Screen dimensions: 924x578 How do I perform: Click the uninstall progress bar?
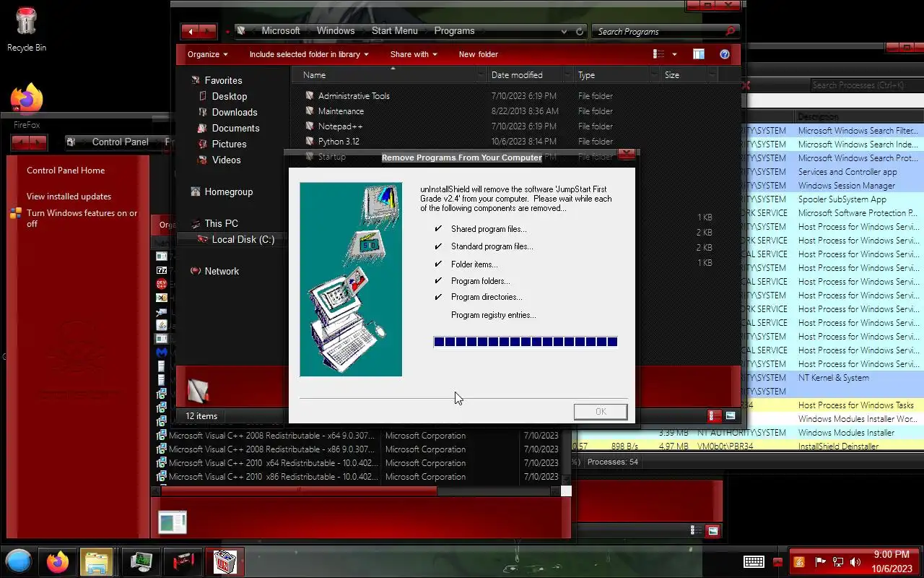point(526,342)
